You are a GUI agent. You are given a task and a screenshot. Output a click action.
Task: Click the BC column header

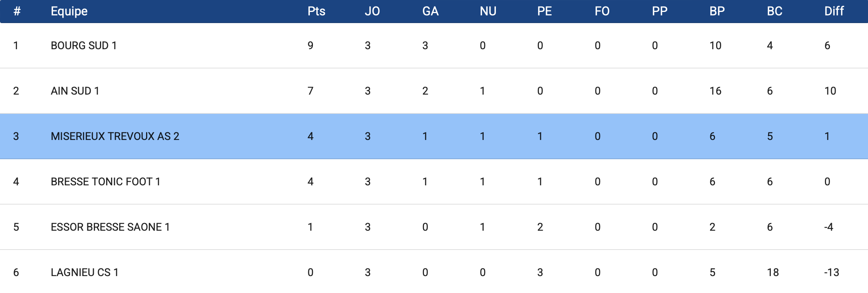(x=775, y=11)
